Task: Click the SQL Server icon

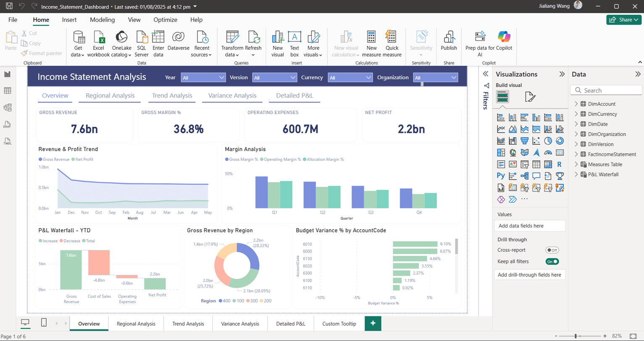Action: [142, 38]
